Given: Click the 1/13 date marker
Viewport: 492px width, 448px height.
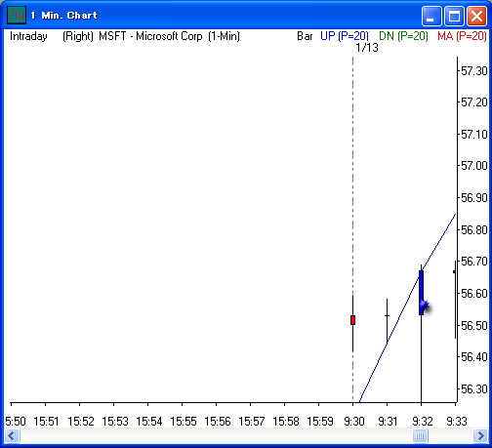Looking at the screenshot, I should pyautogui.click(x=367, y=48).
